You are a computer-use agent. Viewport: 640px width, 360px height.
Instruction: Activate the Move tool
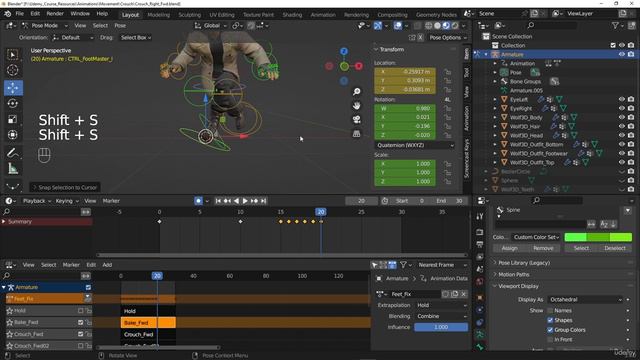(13, 88)
